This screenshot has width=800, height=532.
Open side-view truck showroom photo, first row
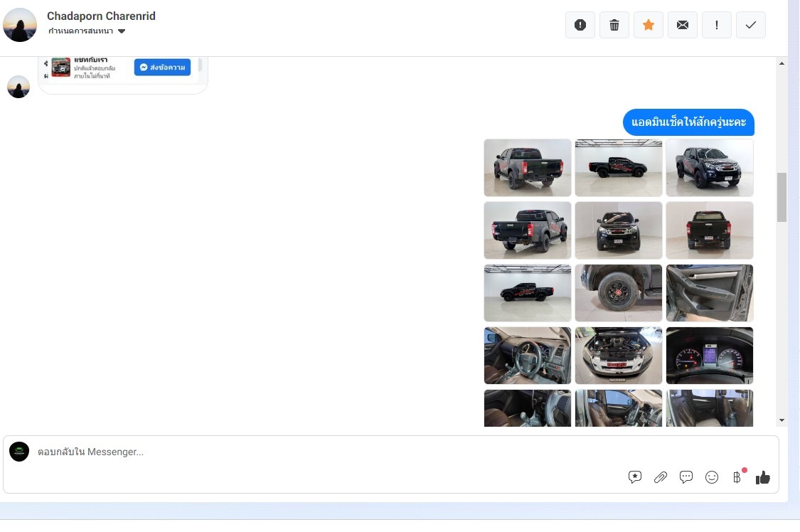(619, 168)
